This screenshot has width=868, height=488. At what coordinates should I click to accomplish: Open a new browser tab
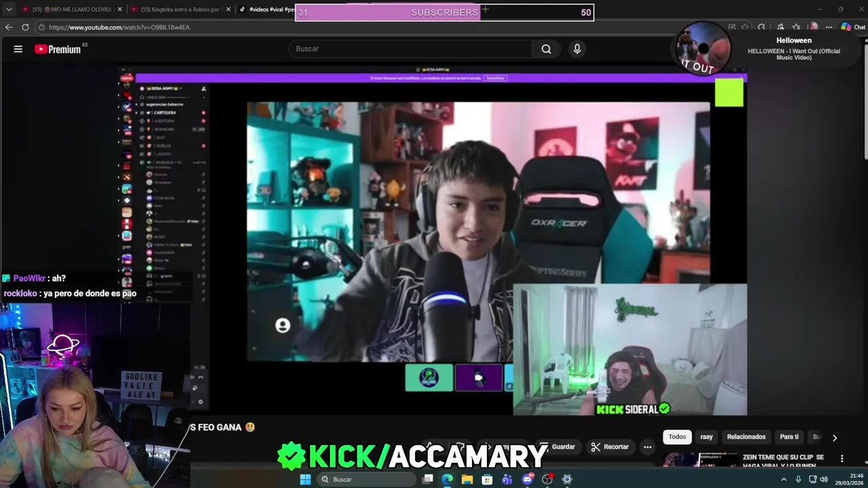[x=485, y=9]
